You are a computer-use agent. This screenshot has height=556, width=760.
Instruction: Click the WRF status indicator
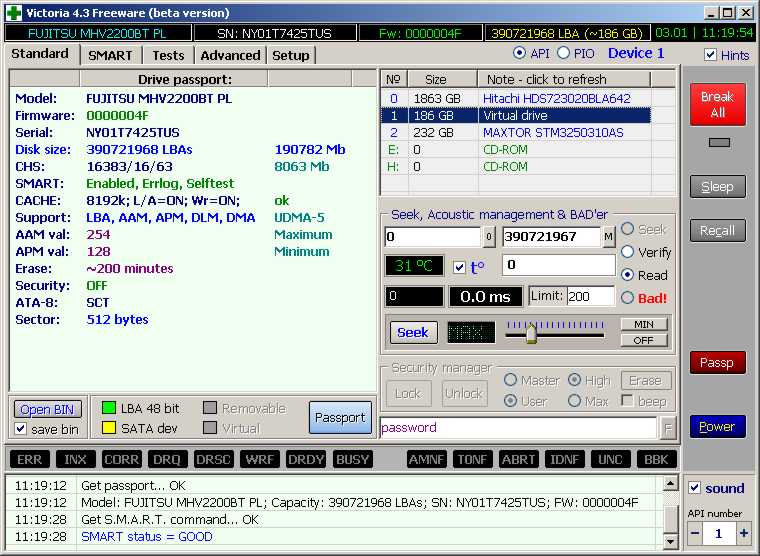coord(260,460)
